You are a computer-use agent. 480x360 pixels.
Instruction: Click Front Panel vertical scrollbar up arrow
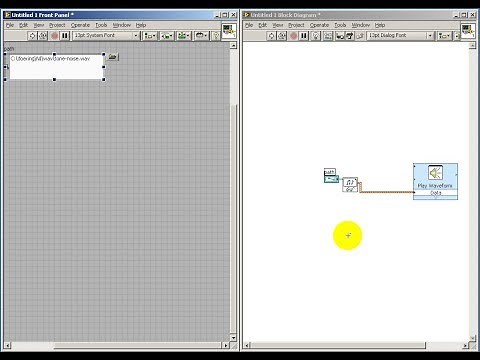pyautogui.click(x=233, y=45)
